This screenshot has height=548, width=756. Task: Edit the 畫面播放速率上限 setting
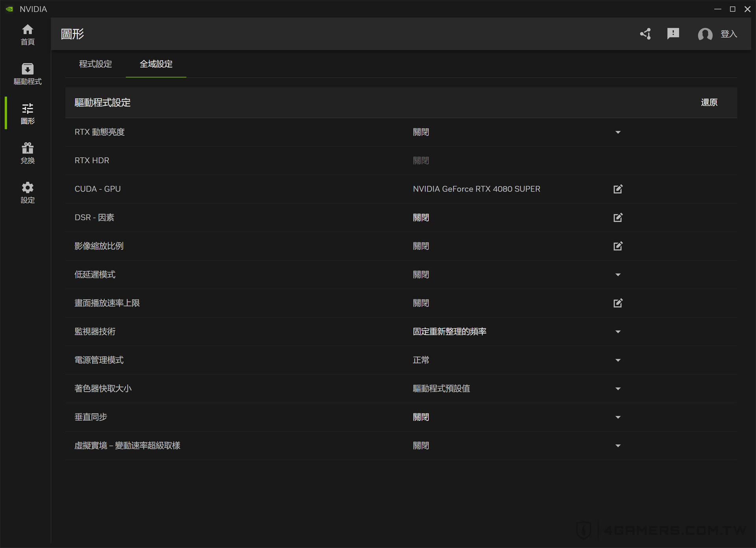(618, 303)
